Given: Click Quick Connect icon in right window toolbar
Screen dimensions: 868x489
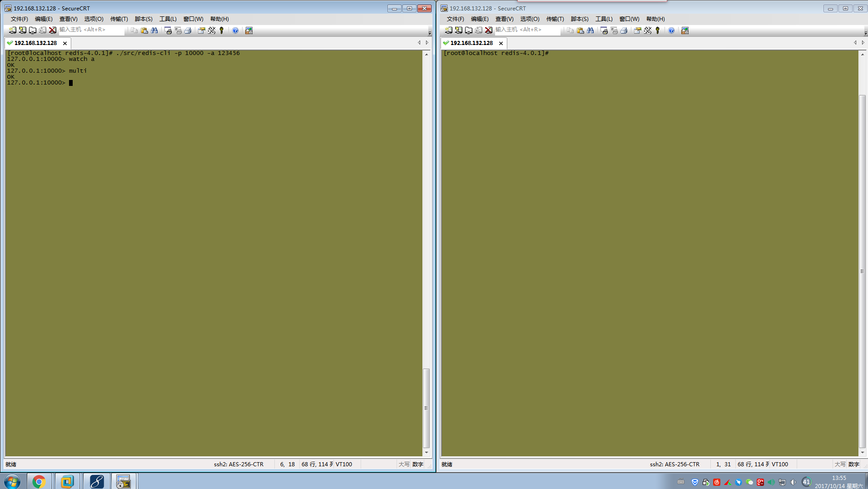Looking at the screenshot, I should coord(458,30).
